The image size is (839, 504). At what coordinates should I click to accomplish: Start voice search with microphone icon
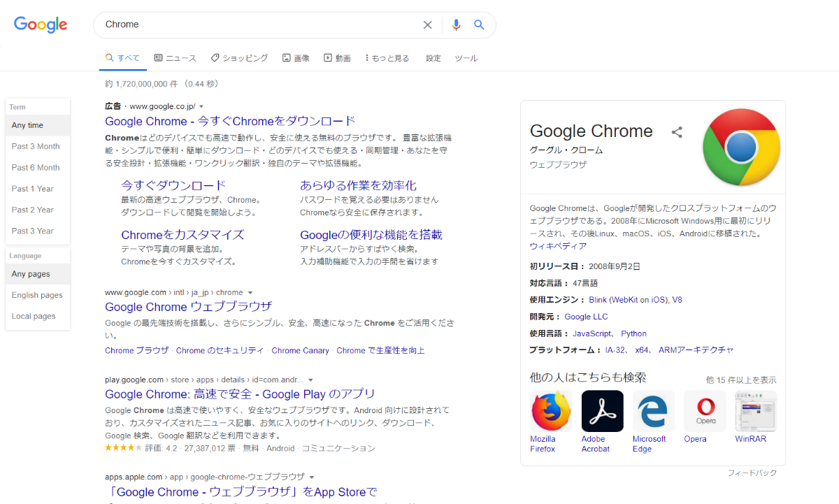pyautogui.click(x=457, y=25)
